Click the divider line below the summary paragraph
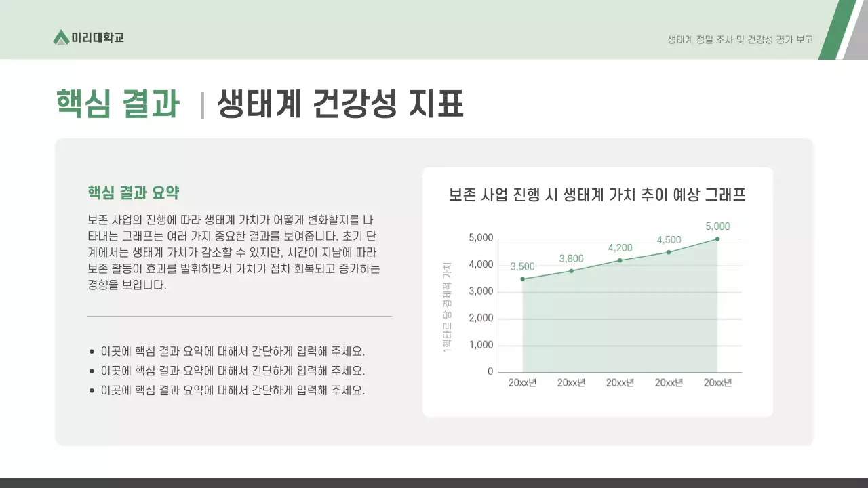868x488 pixels. tap(239, 315)
